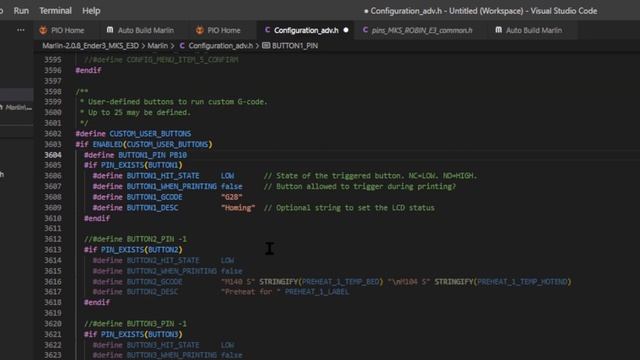Click C file icon on pins_MKS_ROBIN tab

(x=365, y=30)
